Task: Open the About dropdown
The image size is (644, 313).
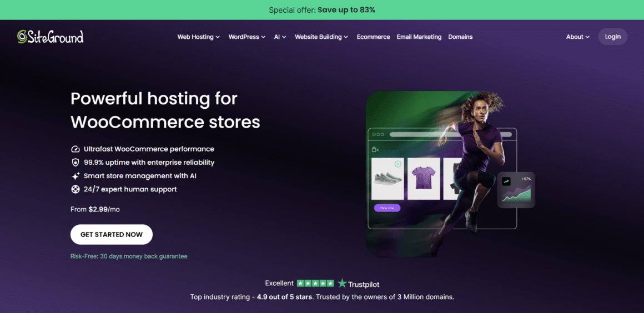Action: pyautogui.click(x=578, y=37)
